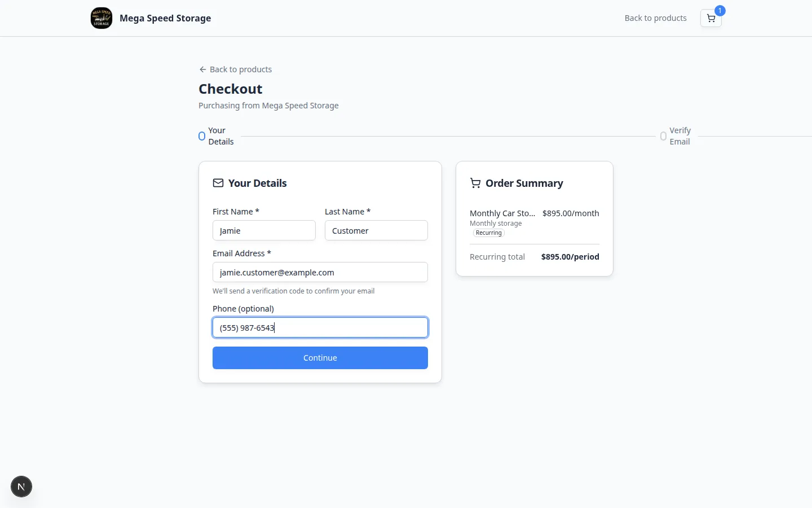Click the Mega Speed Storage logo image
The width and height of the screenshot is (812, 508).
(x=101, y=18)
